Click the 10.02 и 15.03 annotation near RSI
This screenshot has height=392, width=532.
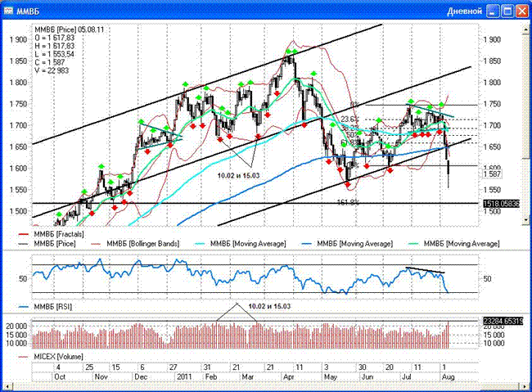coord(269,306)
